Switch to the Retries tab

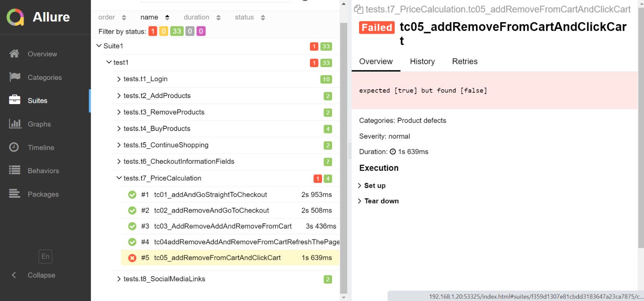[x=464, y=61]
